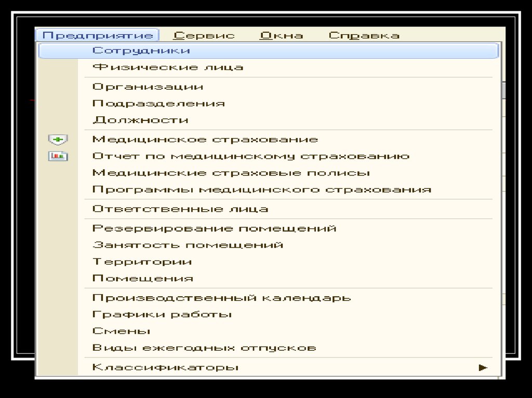Click Виды ежегодных отпусков
This screenshot has width=532, height=398.
[x=204, y=348]
